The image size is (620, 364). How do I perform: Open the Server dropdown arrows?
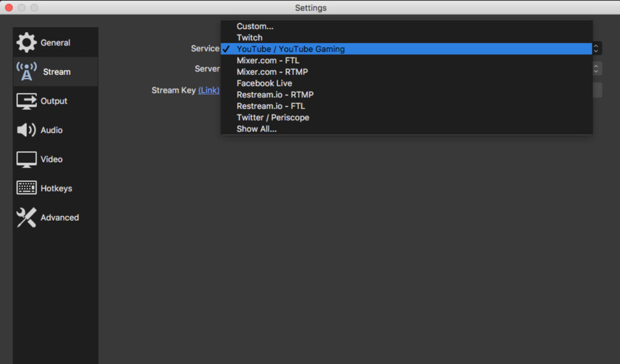596,69
